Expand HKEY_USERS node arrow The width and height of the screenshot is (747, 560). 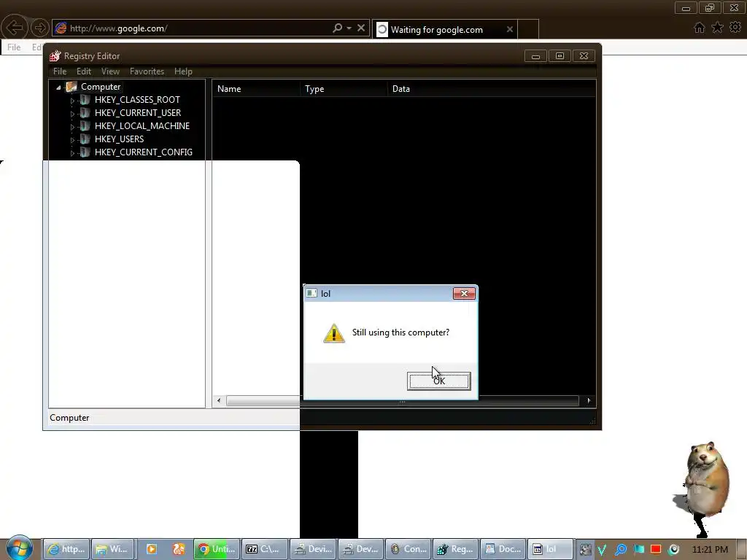72,140
